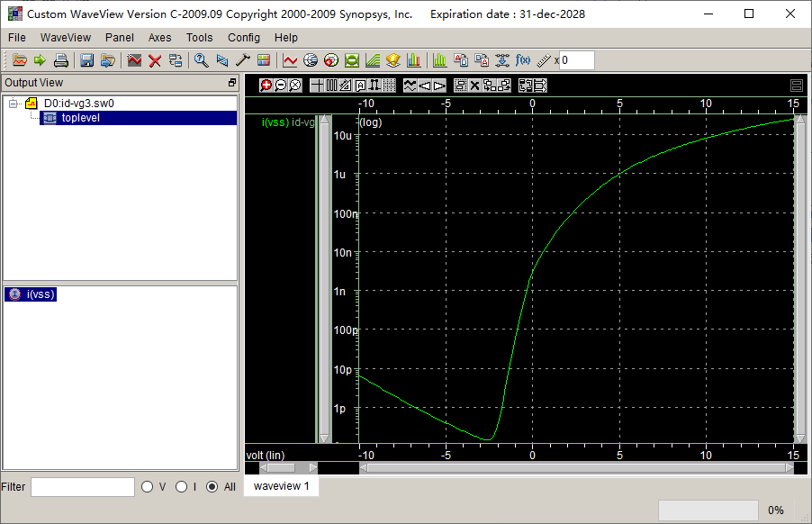812x524 pixels.
Task: Open the File menu
Action: pyautogui.click(x=17, y=38)
